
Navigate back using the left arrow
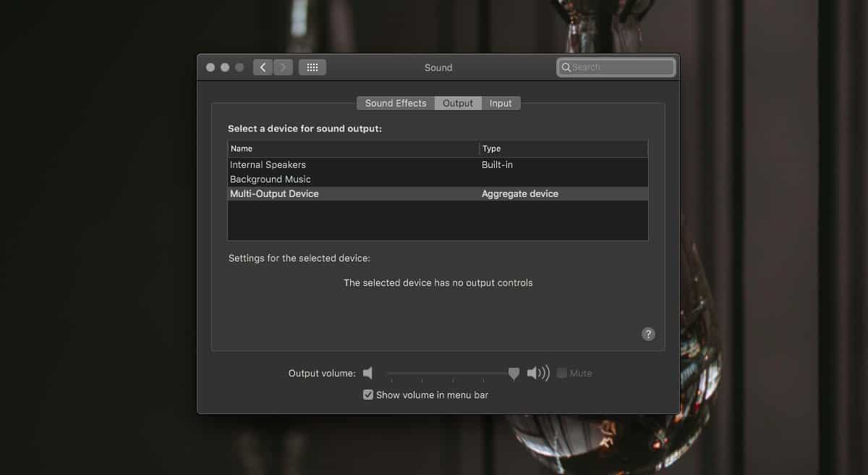tap(263, 67)
